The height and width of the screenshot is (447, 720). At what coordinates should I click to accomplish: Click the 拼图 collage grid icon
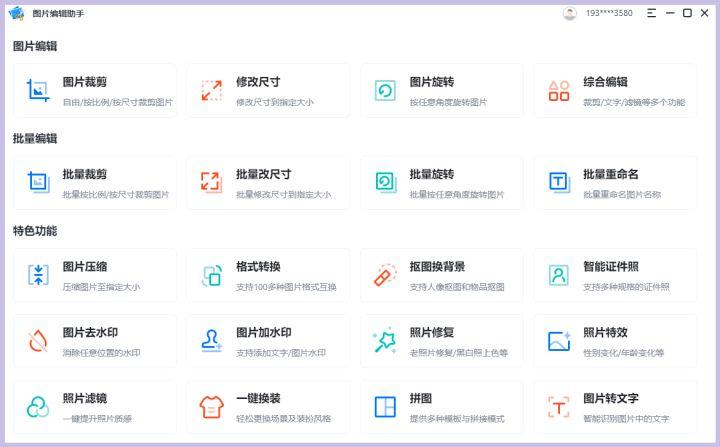[x=385, y=407]
